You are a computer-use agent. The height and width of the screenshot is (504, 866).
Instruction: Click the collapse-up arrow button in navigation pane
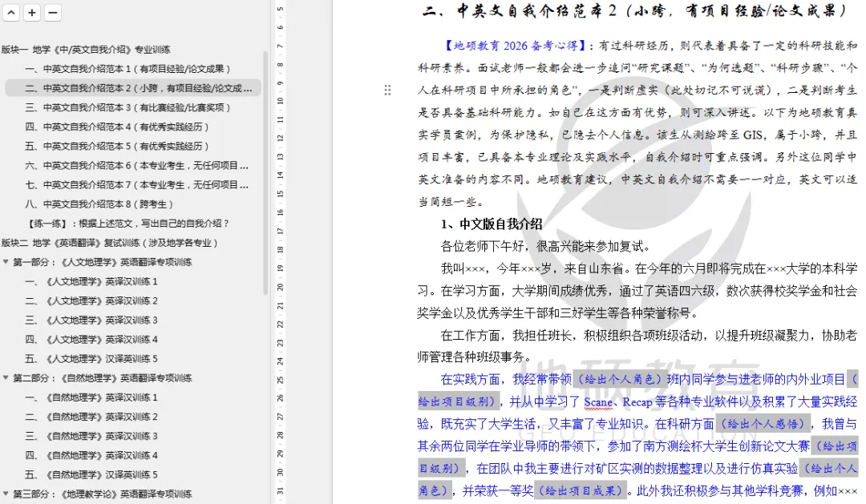(x=11, y=12)
